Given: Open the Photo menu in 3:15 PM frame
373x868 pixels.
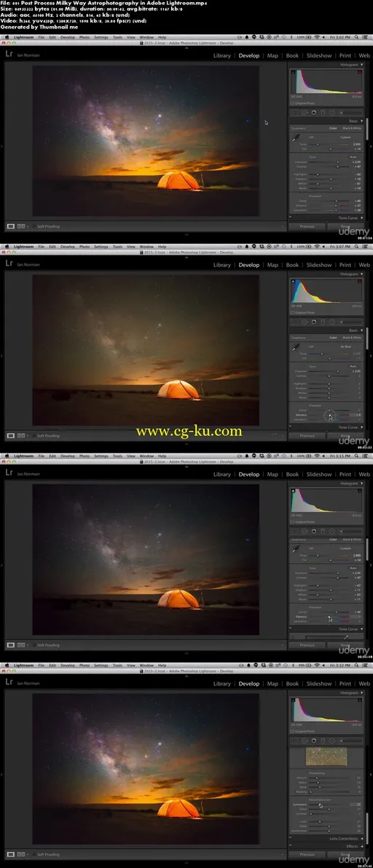Looking at the screenshot, I should [85, 455].
